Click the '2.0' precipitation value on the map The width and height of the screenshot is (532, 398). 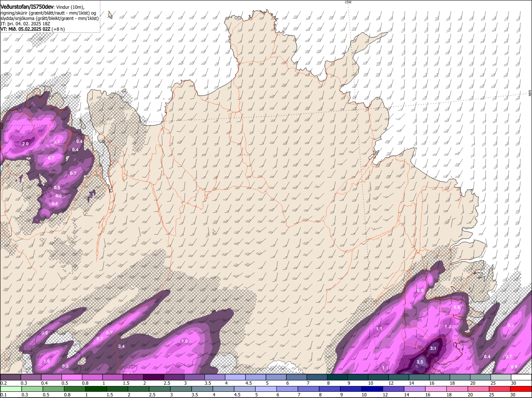pyautogui.click(x=25, y=144)
